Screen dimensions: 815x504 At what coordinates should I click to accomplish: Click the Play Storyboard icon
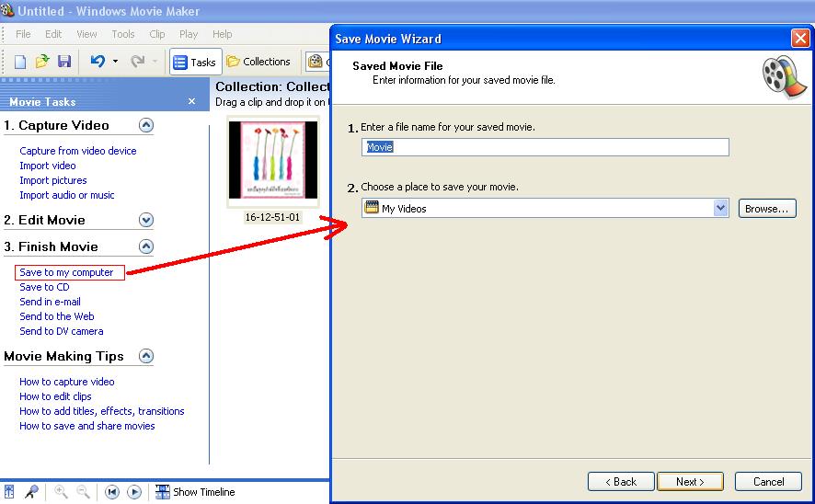134,491
